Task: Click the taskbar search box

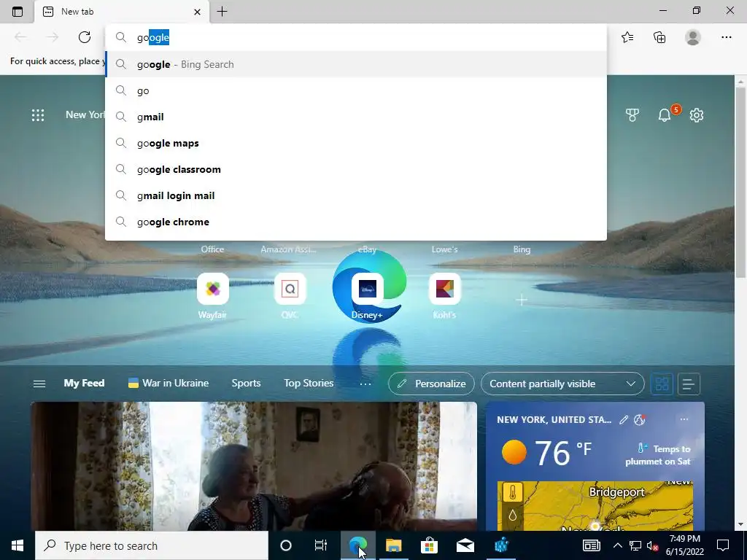Action: point(152,545)
